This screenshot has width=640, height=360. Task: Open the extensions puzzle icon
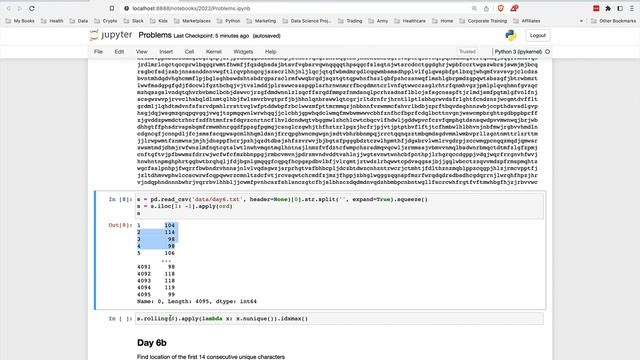(608, 8)
